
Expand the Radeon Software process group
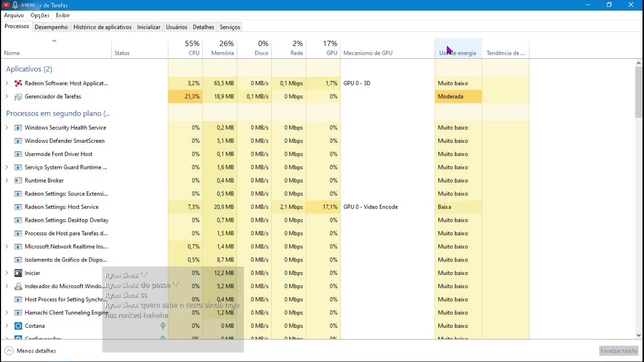pos(7,83)
